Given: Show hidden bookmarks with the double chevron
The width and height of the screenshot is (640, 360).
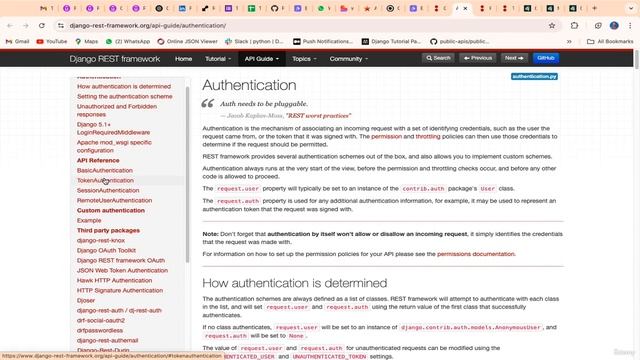Looking at the screenshot, I should coord(569,41).
